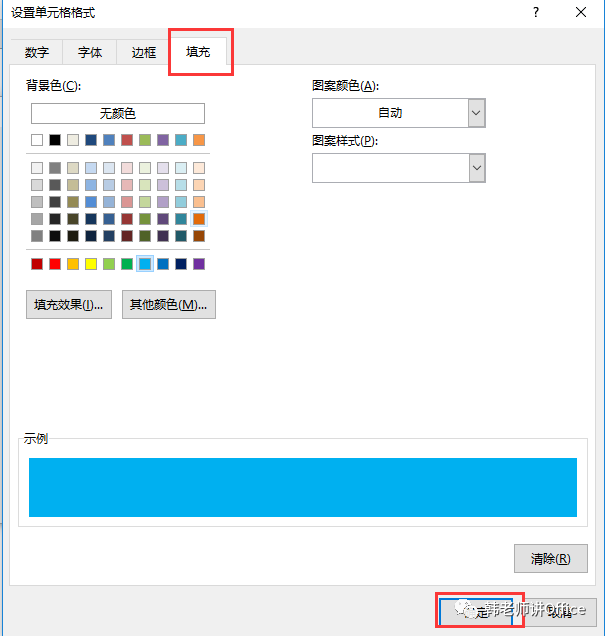Switch to the 字体 tab
The image size is (605, 636).
pyautogui.click(x=90, y=52)
